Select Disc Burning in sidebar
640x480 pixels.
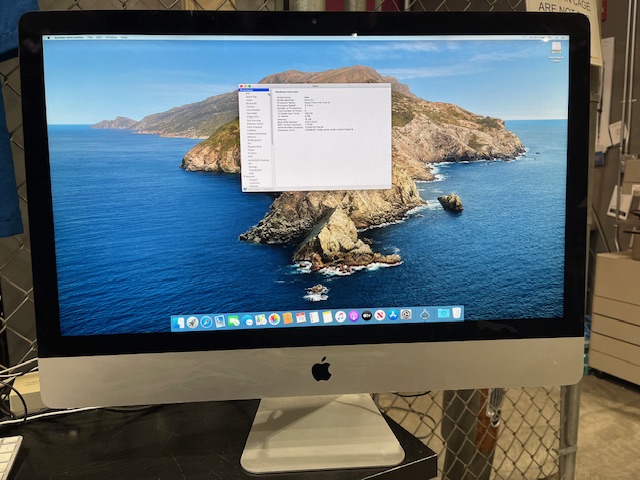click(x=253, y=120)
